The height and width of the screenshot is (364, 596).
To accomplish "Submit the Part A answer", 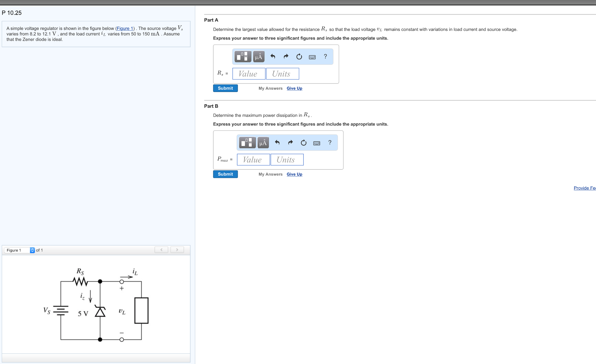I will [x=225, y=88].
